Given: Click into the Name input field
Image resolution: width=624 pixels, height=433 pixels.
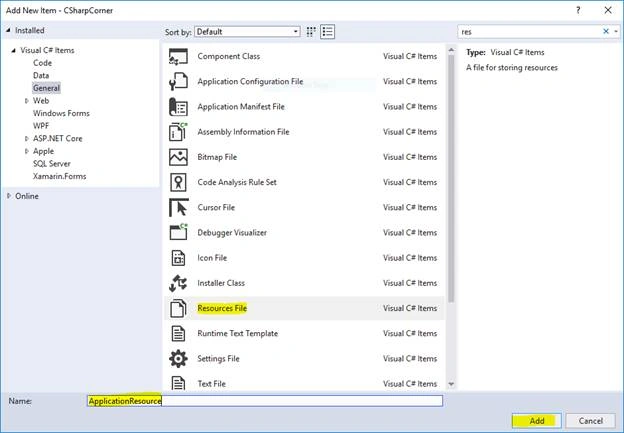Looking at the screenshot, I should pos(265,401).
